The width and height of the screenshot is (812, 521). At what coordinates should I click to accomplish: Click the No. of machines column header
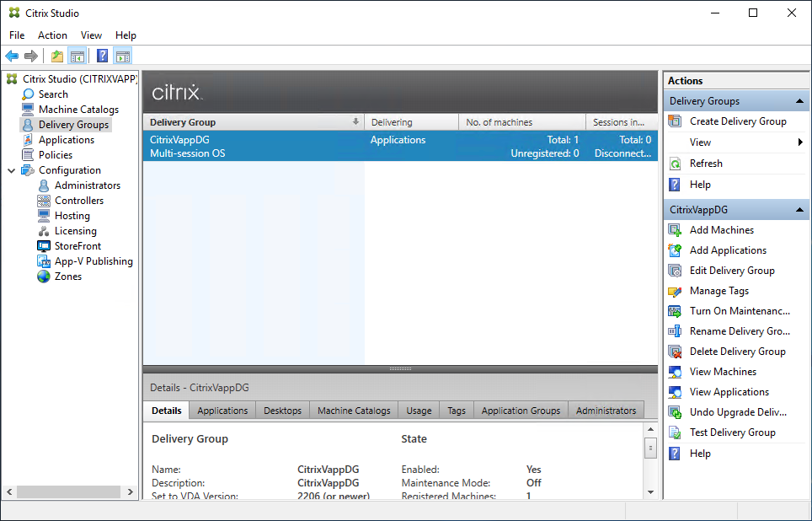(522, 122)
